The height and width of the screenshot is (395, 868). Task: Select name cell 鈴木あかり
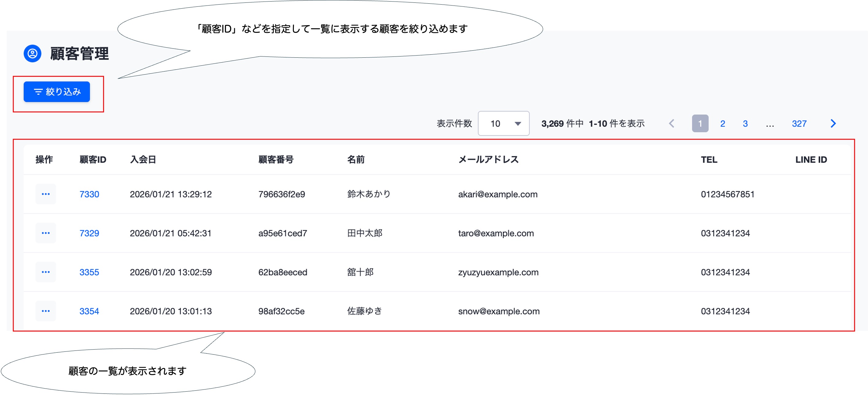[x=369, y=194]
